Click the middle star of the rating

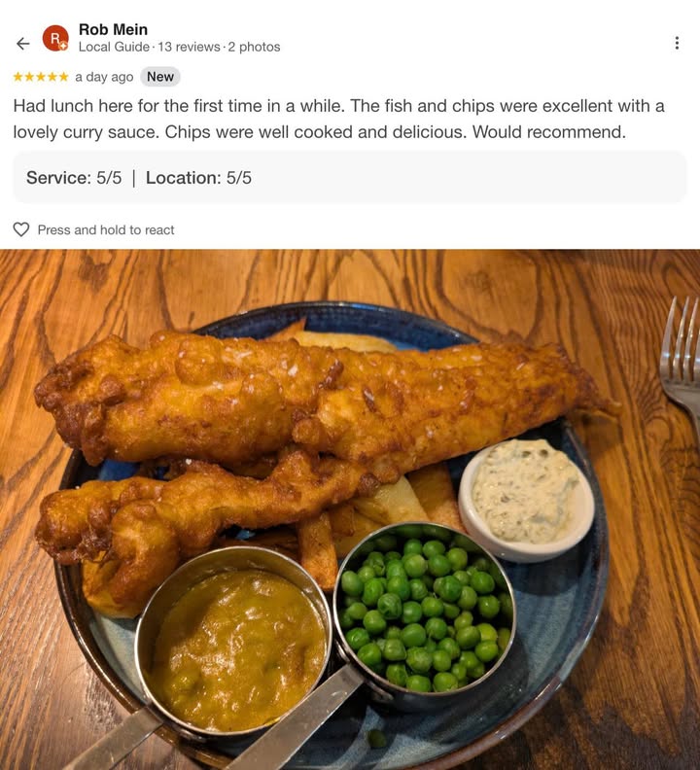(x=41, y=77)
